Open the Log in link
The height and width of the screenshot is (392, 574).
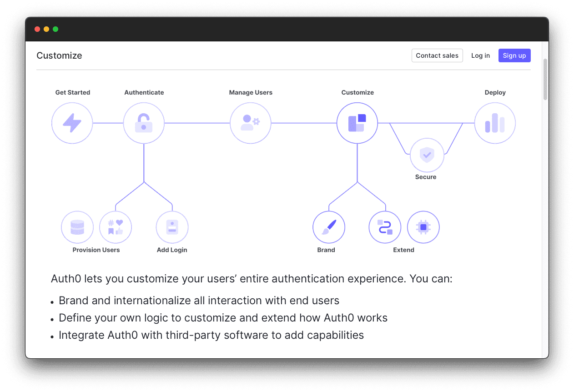[x=481, y=55]
